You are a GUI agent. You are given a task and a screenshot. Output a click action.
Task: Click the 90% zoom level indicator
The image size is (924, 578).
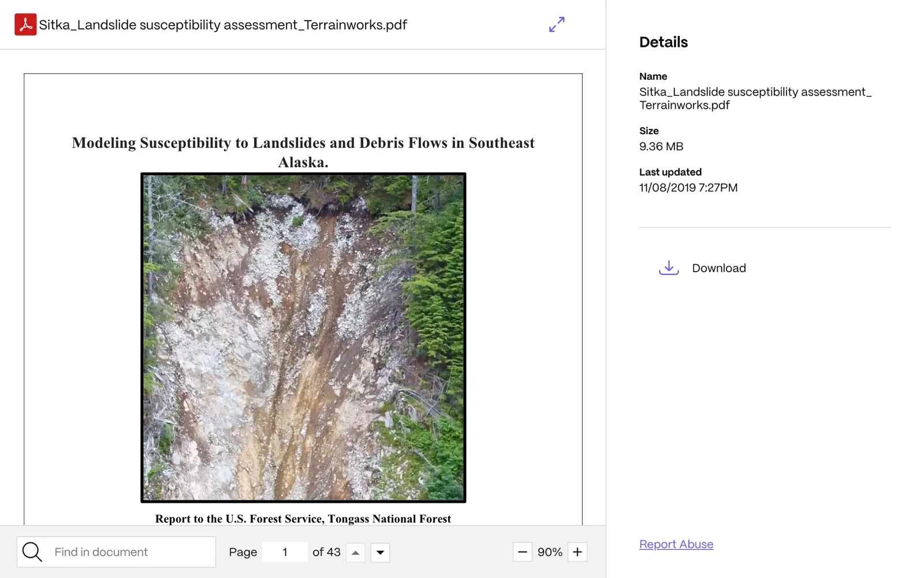pos(550,552)
